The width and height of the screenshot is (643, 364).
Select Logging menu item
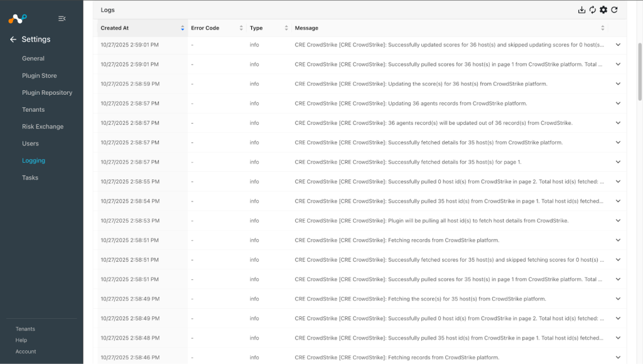tap(34, 161)
